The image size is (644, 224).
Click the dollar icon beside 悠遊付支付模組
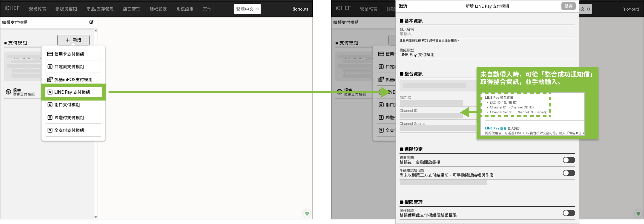50,118
